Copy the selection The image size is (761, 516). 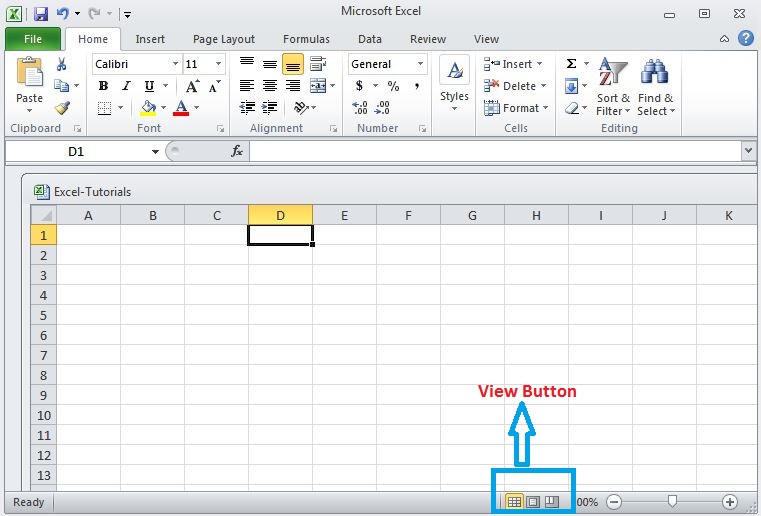tap(62, 85)
